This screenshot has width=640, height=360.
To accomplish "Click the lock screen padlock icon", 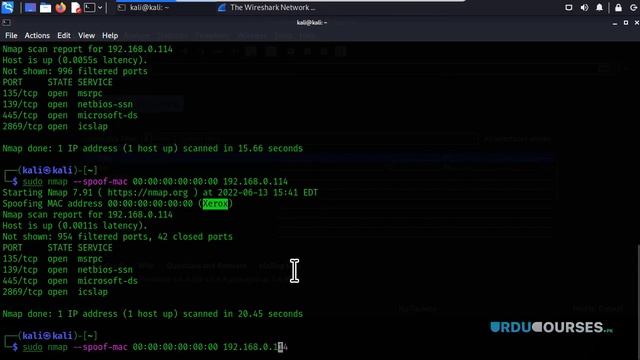I will 618,7.
